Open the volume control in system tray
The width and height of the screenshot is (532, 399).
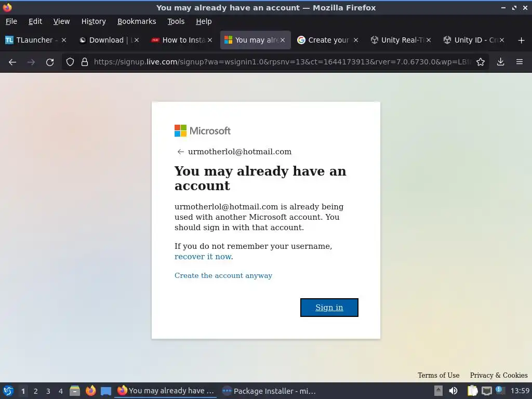[x=453, y=391]
